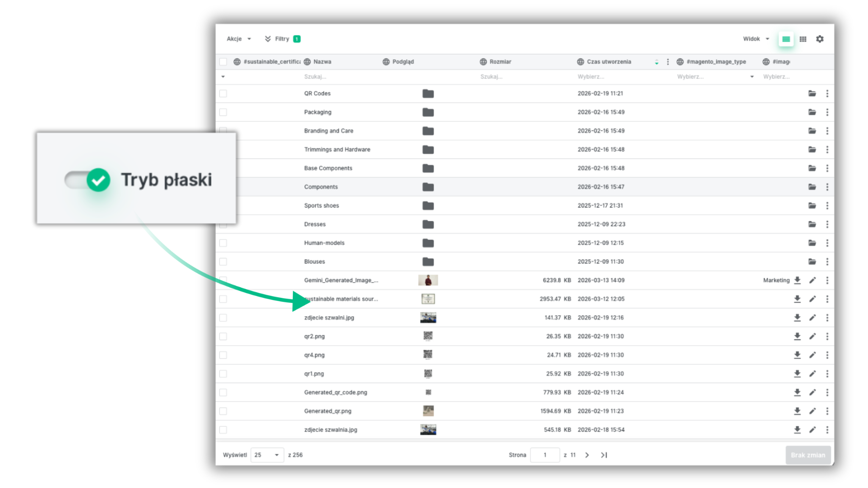The height and width of the screenshot is (488, 868).
Task: Go to the last page
Action: [604, 455]
